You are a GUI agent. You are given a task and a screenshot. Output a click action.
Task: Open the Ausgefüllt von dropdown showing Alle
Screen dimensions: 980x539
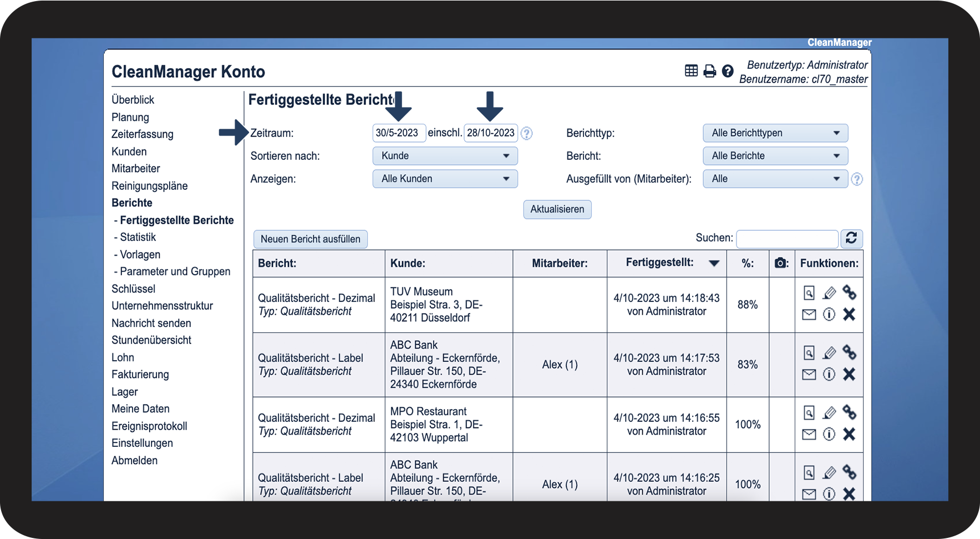click(x=775, y=179)
